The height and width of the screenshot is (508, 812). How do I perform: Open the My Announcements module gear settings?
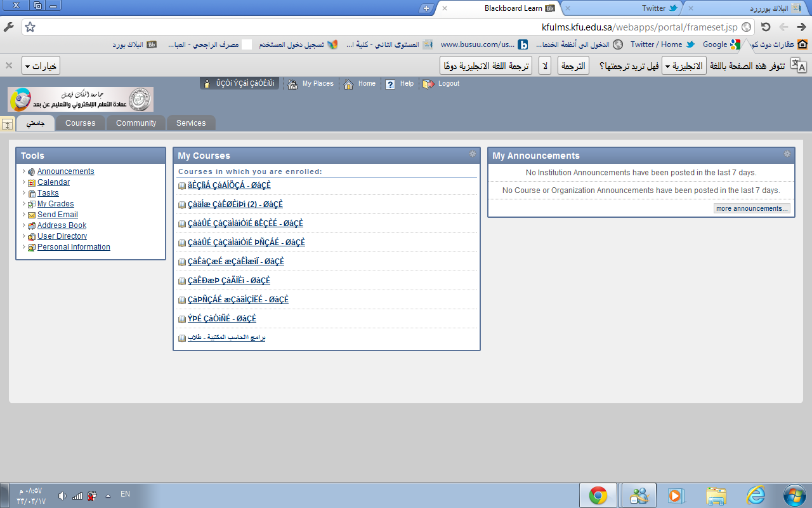(x=787, y=154)
